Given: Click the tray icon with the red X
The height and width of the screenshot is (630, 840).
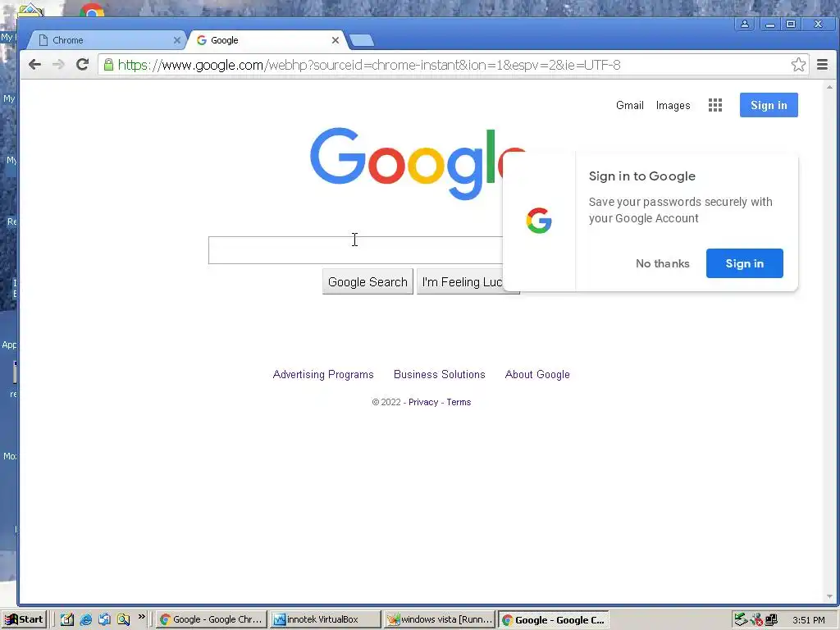Looking at the screenshot, I should [756, 620].
